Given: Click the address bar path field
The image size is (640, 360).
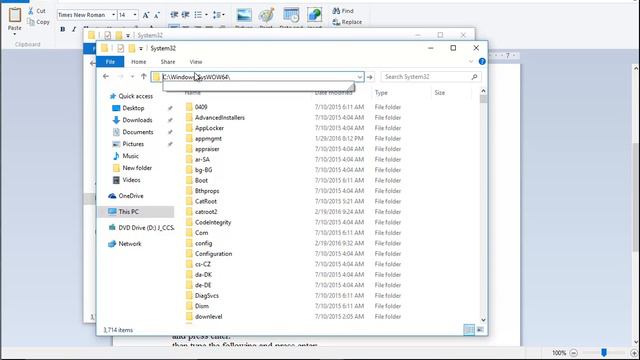Looking at the screenshot, I should [258, 77].
